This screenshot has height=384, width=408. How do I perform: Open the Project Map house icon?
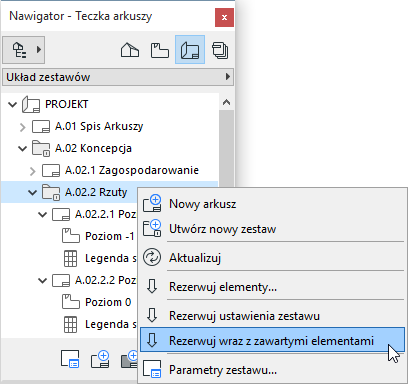[x=130, y=50]
